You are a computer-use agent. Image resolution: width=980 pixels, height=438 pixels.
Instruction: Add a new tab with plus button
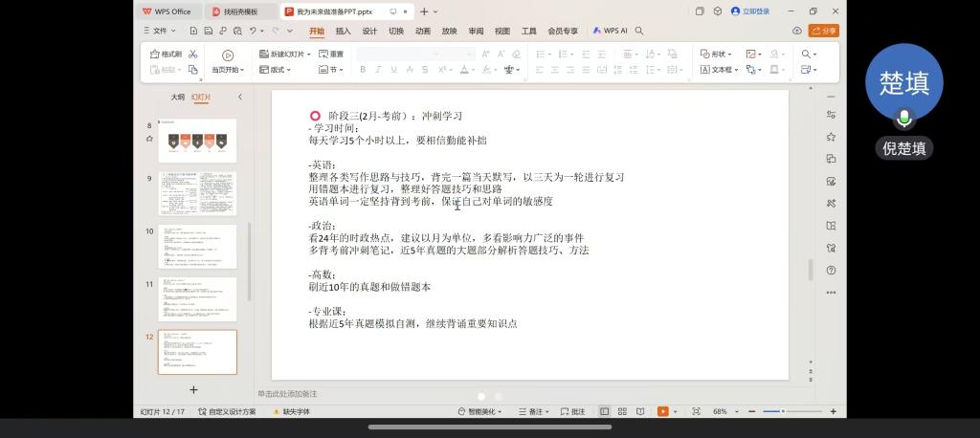pyautogui.click(x=424, y=11)
